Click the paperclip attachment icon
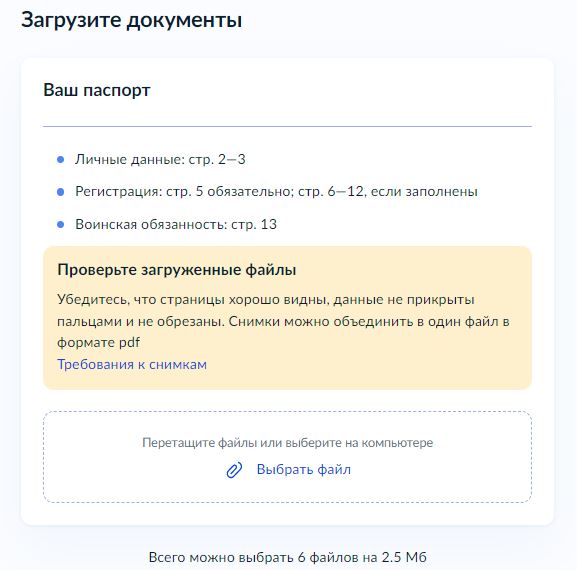The image size is (577, 570). pyautogui.click(x=234, y=470)
